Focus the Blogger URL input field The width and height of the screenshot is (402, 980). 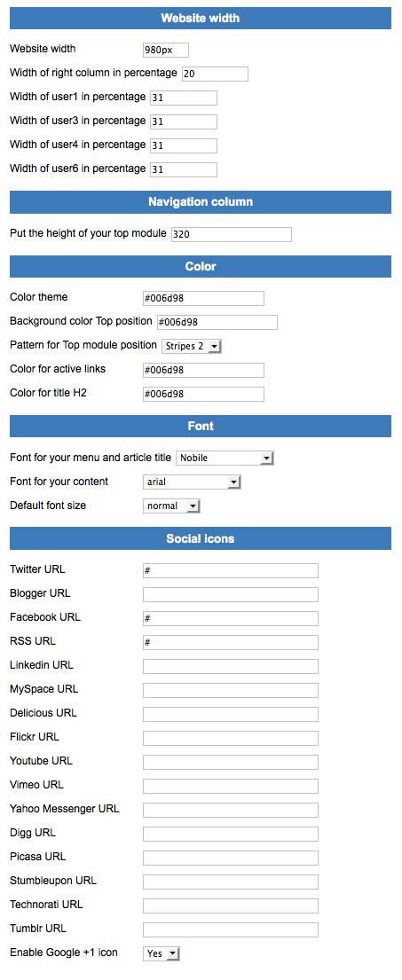click(231, 594)
